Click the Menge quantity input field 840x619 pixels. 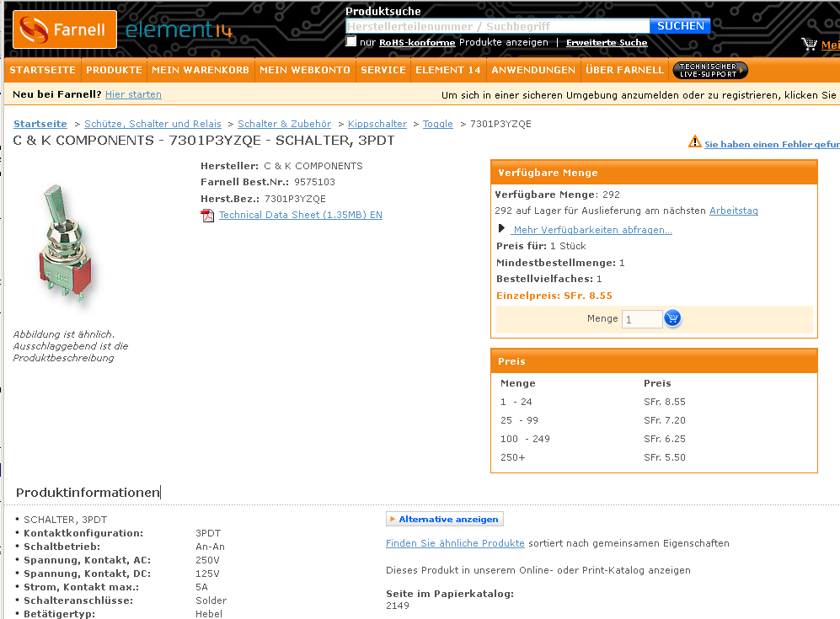coord(642,319)
